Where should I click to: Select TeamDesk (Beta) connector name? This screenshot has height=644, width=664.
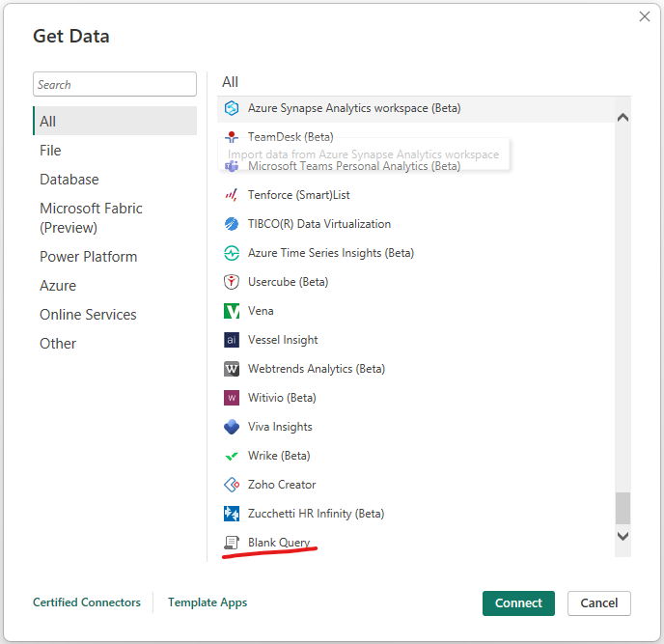290,137
